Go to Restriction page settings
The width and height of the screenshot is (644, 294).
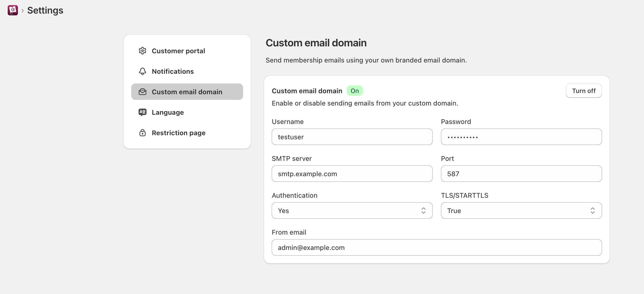(x=178, y=133)
